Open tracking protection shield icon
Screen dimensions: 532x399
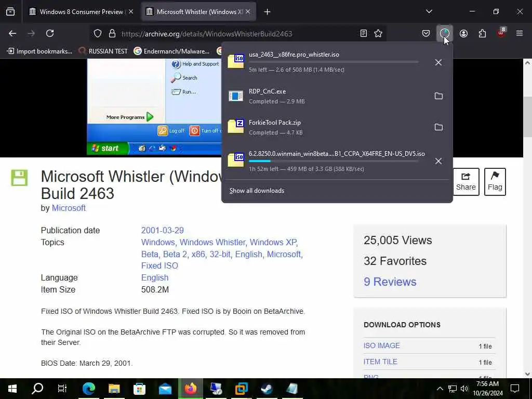pyautogui.click(x=98, y=33)
